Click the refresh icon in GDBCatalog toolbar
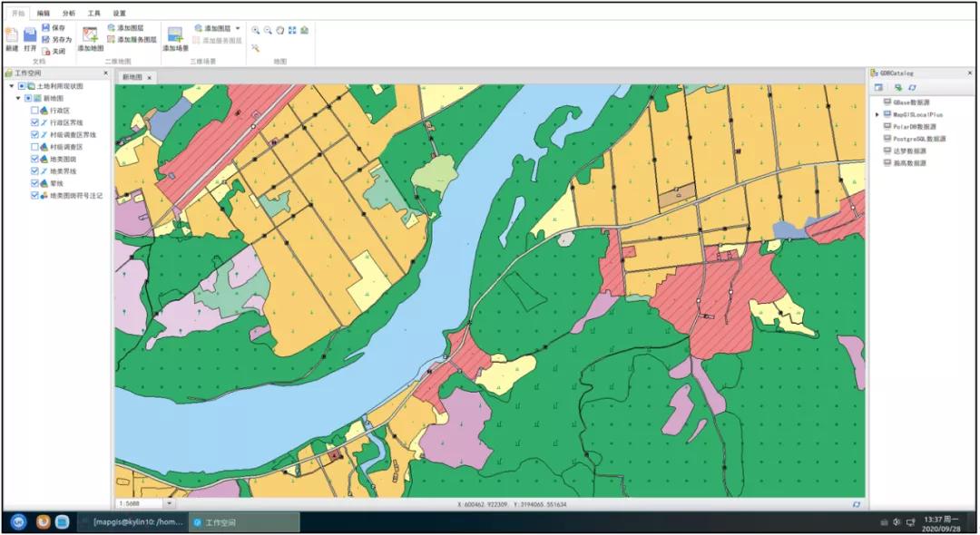 911,88
